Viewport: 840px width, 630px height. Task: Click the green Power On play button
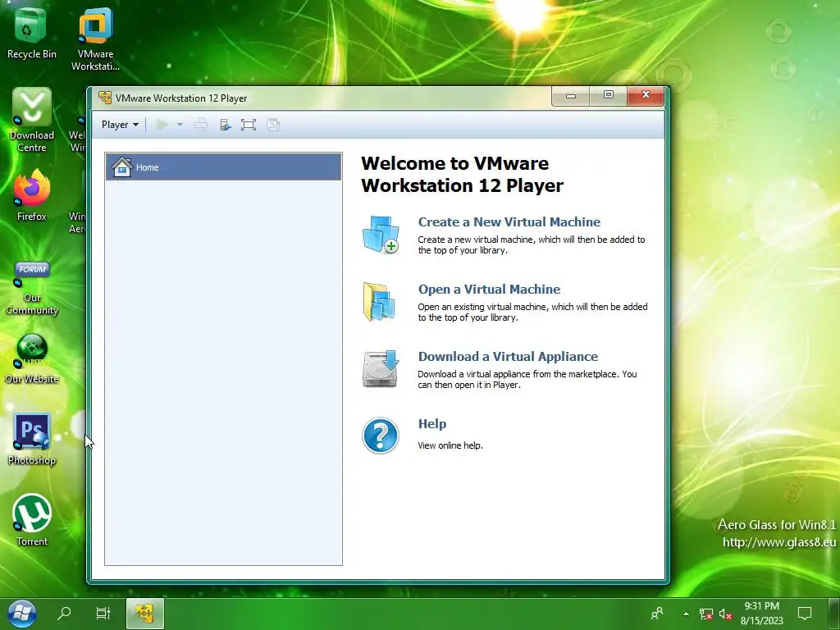162,125
